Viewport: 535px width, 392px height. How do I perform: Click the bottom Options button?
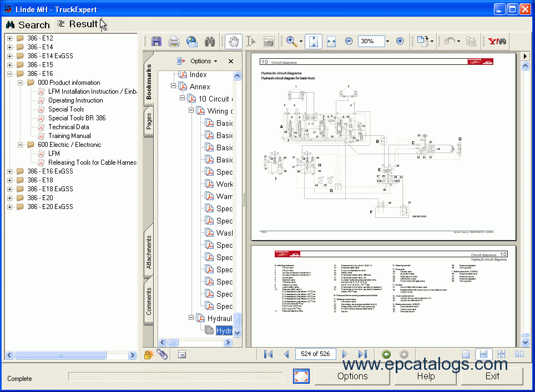[x=352, y=376]
